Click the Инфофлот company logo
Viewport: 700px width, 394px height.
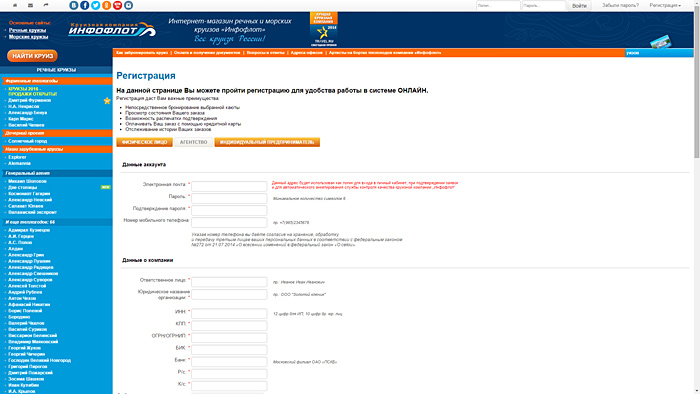pos(112,30)
